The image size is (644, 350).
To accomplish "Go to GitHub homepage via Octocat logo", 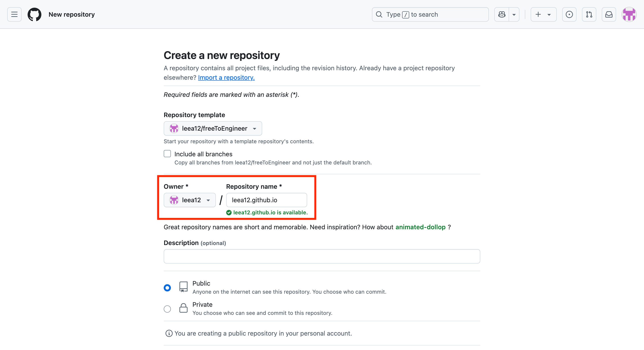I will coord(34,14).
